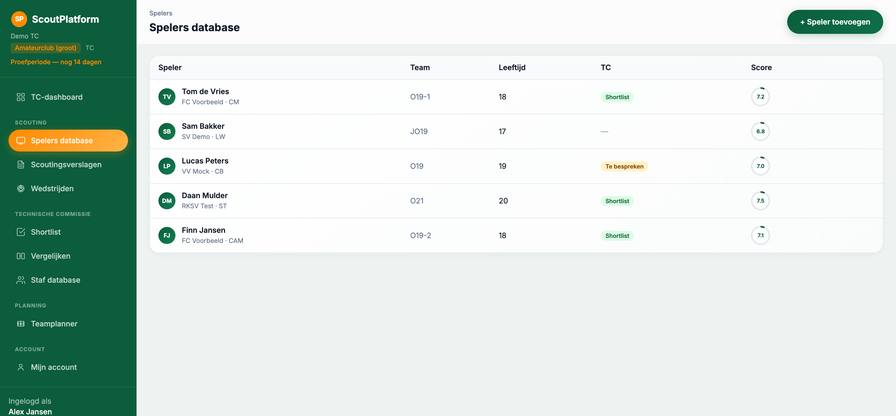Click team cell JO19
The height and width of the screenshot is (416, 896).
[x=419, y=131]
